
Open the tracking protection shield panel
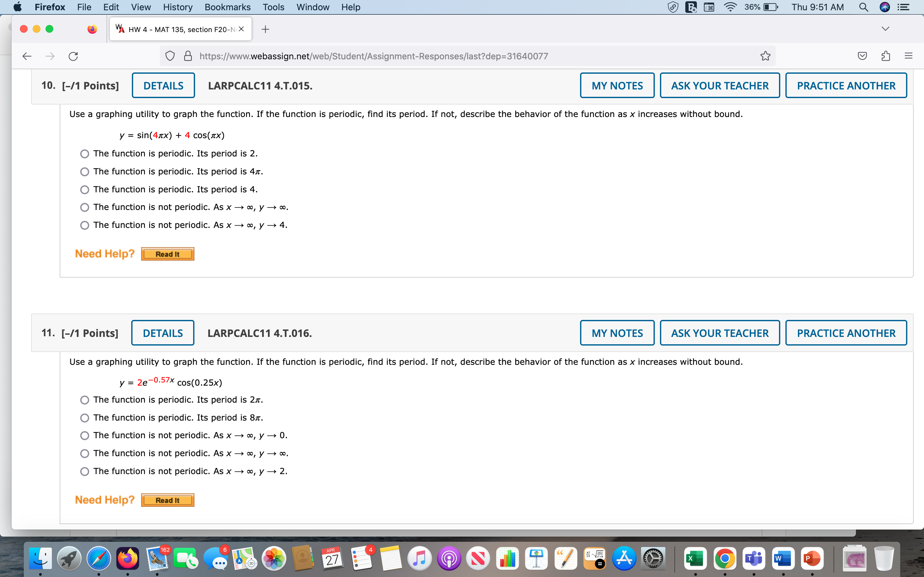(170, 56)
